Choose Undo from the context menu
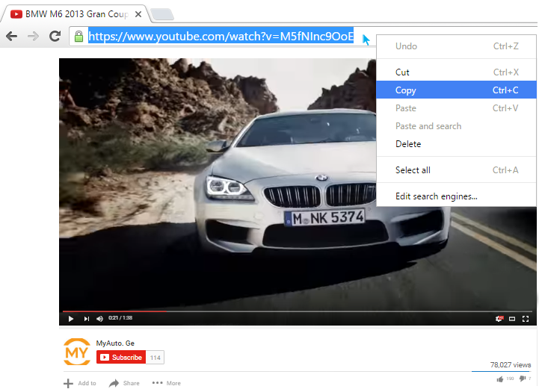This screenshot has width=539, height=392. pos(456,46)
